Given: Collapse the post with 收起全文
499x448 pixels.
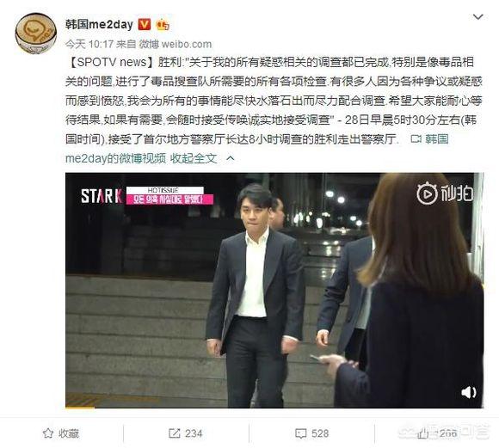Looking at the screenshot, I should point(194,158).
